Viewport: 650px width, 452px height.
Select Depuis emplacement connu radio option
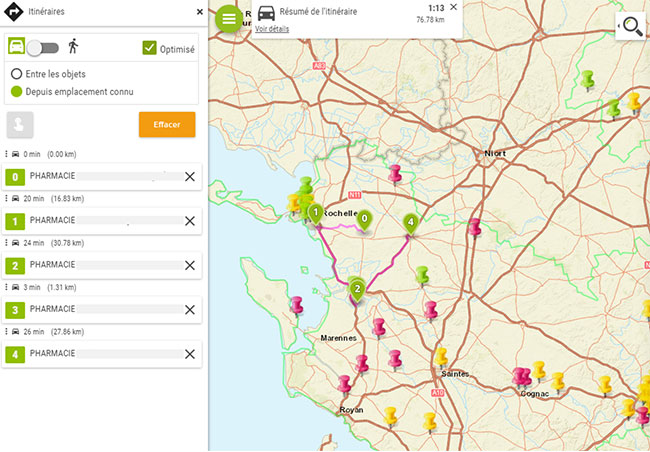(16, 91)
